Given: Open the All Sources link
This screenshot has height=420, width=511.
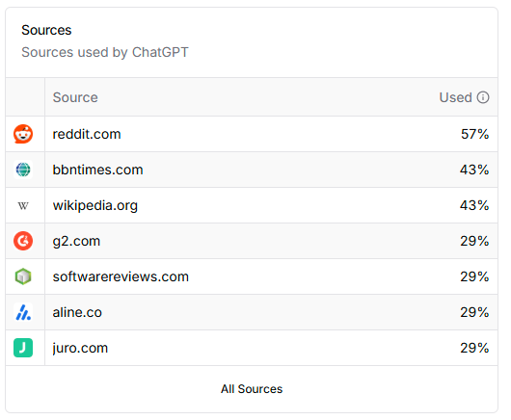Looking at the screenshot, I should click(252, 389).
